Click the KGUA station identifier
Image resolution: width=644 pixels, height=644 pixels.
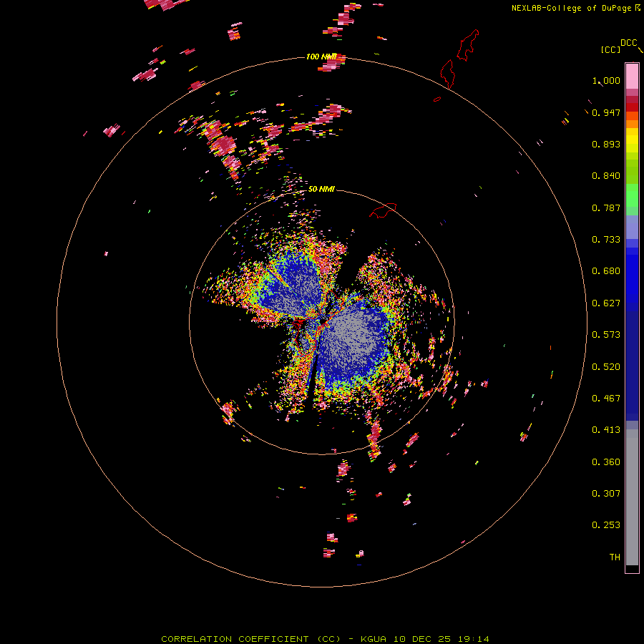click(x=374, y=639)
